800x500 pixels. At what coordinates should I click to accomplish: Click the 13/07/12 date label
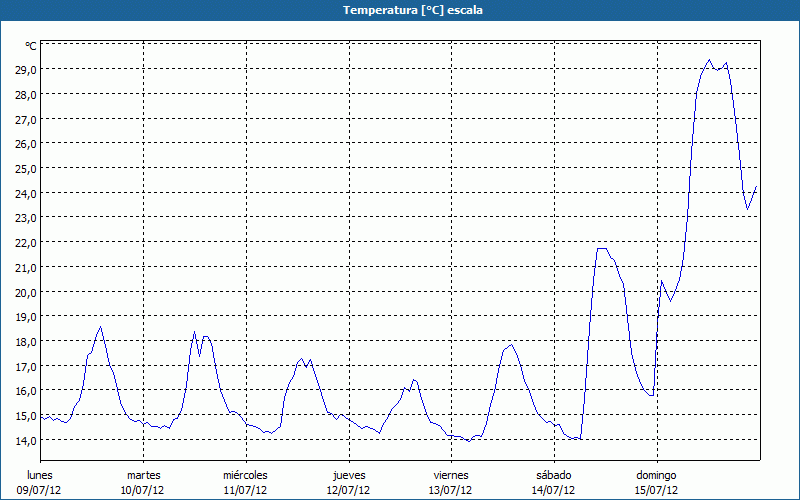pyautogui.click(x=451, y=491)
